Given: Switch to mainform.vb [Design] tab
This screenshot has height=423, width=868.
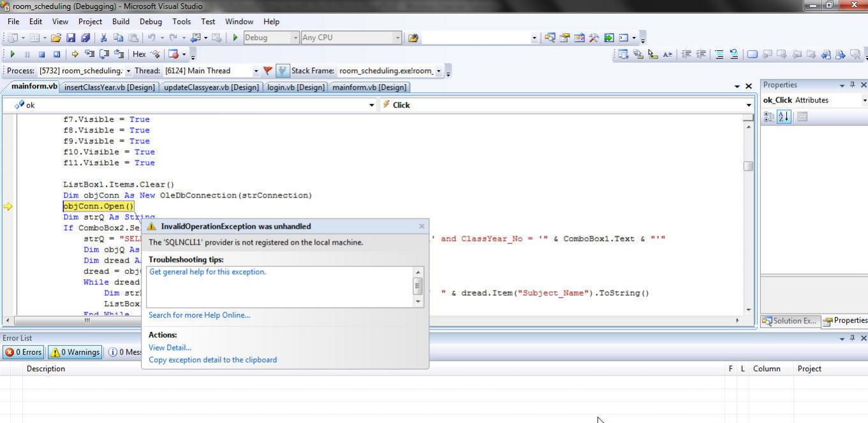Looking at the screenshot, I should click(369, 87).
